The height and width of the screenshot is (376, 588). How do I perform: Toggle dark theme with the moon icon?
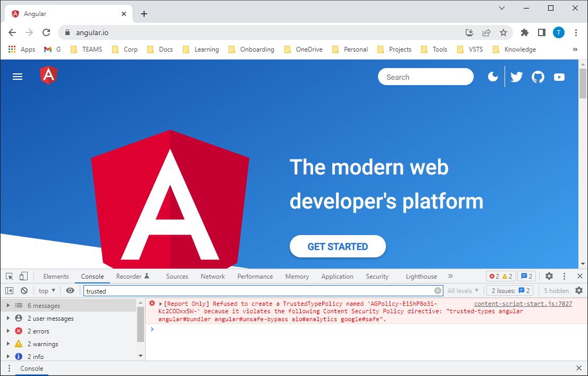493,77
